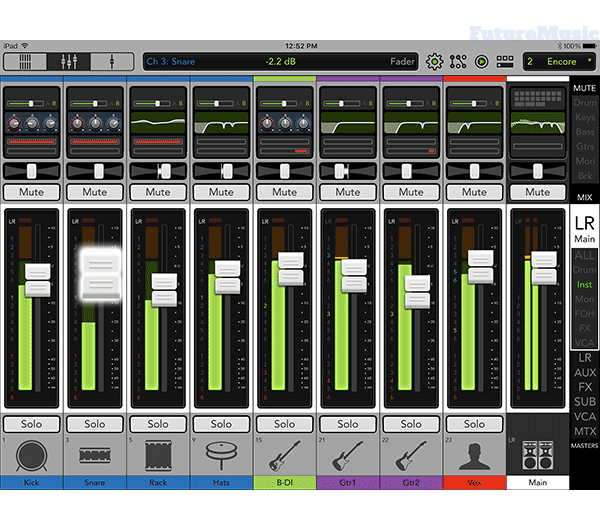Open the snapshot shows icon

[505, 62]
